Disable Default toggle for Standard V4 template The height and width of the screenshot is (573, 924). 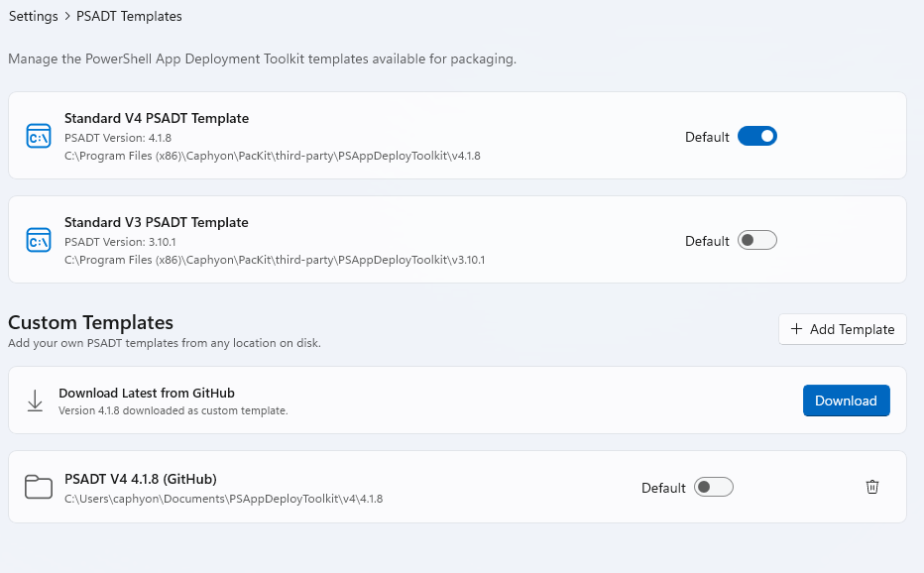point(756,137)
